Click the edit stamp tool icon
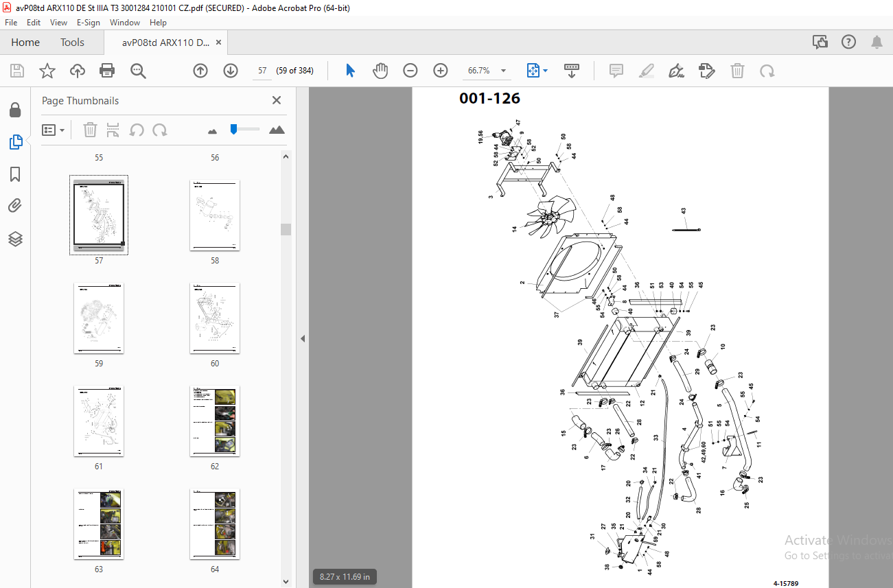The height and width of the screenshot is (588, 893). click(706, 71)
